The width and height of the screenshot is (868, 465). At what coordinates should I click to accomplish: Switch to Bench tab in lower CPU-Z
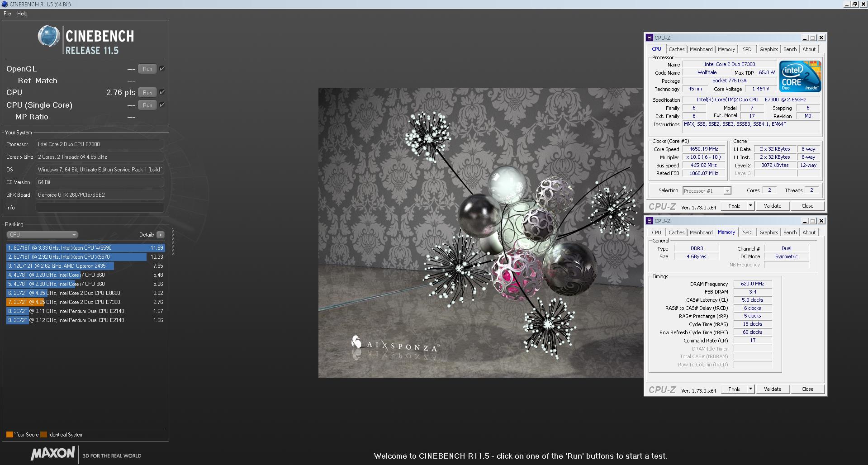[790, 232]
